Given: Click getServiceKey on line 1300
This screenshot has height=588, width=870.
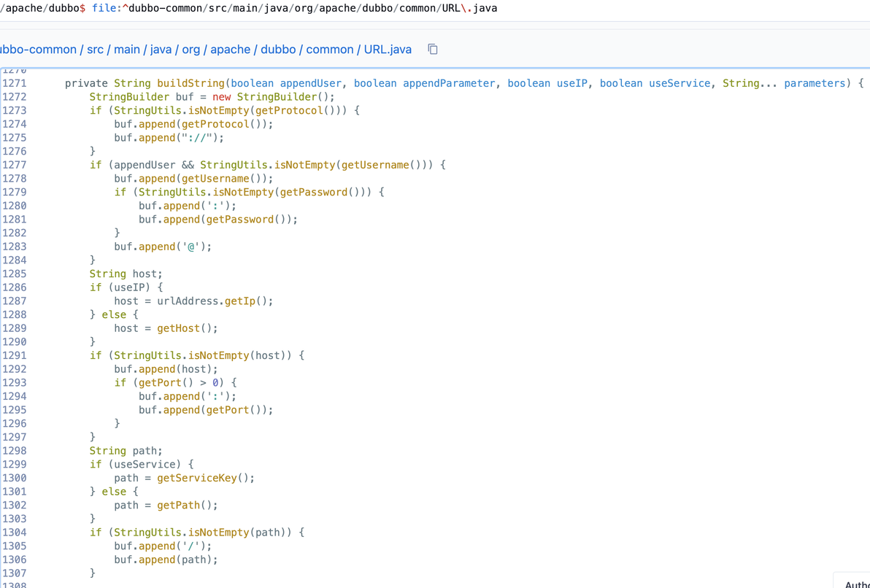Looking at the screenshot, I should (197, 478).
